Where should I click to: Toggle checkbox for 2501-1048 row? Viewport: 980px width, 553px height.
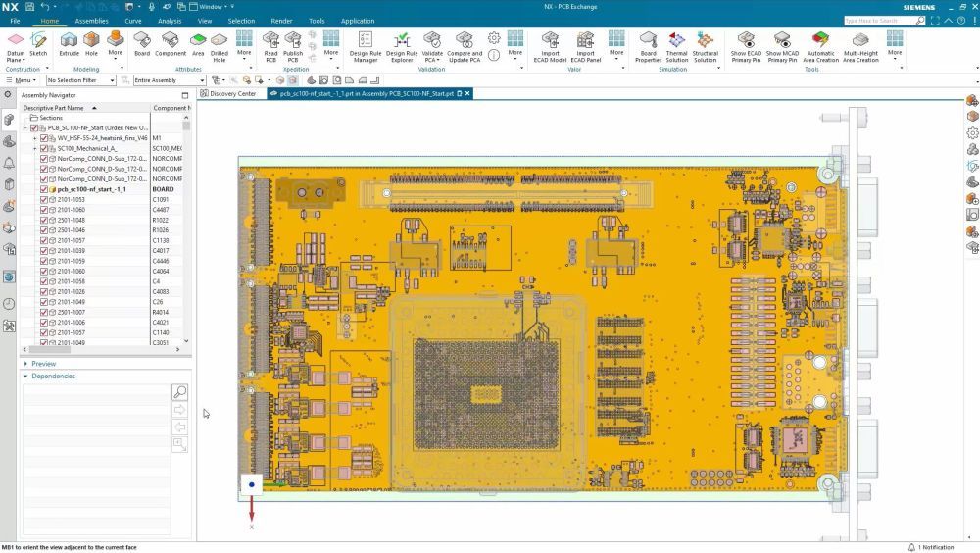click(x=44, y=220)
